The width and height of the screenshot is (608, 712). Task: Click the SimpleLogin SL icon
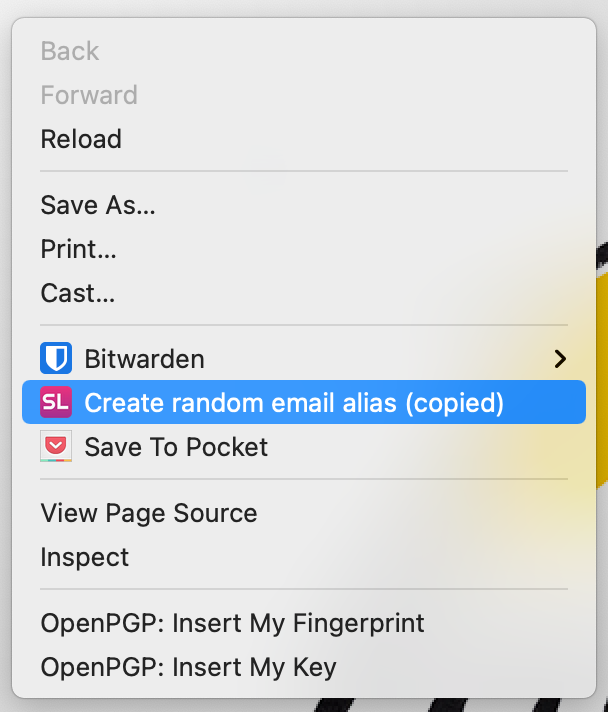click(x=56, y=402)
